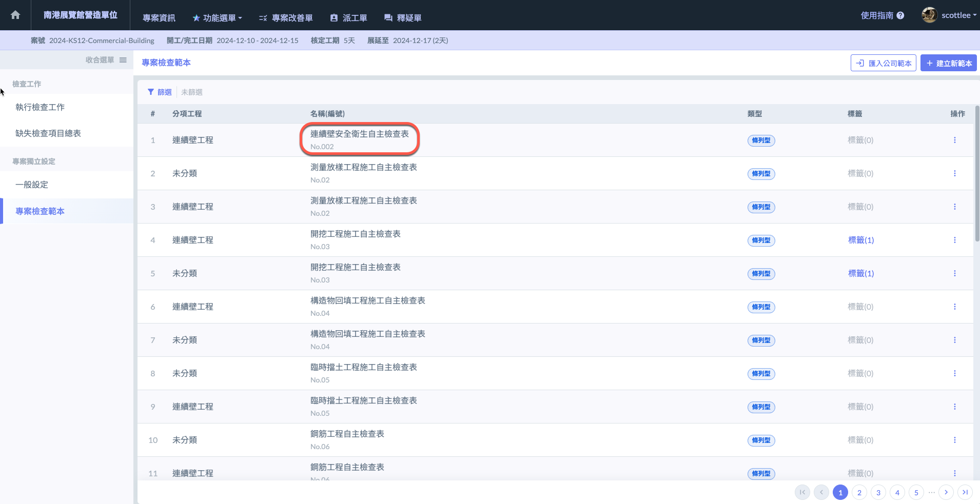Open 標籤(1) link in row 4
Image resolution: width=980 pixels, height=504 pixels.
click(861, 240)
